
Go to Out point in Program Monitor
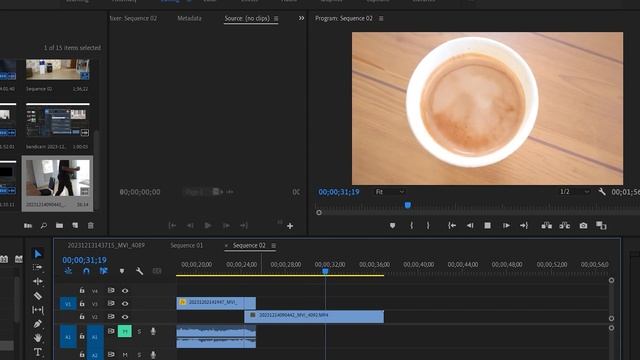pos(524,225)
